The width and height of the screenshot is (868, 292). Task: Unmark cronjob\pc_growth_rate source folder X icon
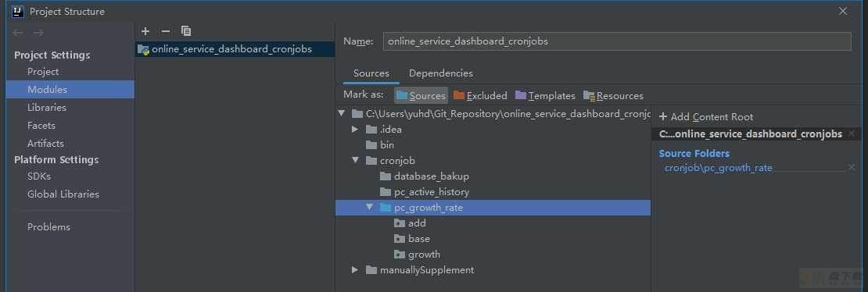[x=852, y=168]
